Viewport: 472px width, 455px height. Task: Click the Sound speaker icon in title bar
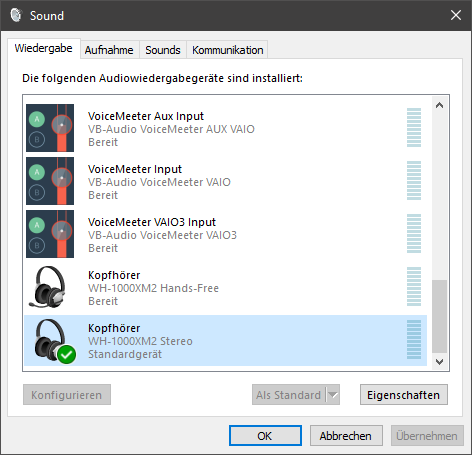(x=16, y=15)
